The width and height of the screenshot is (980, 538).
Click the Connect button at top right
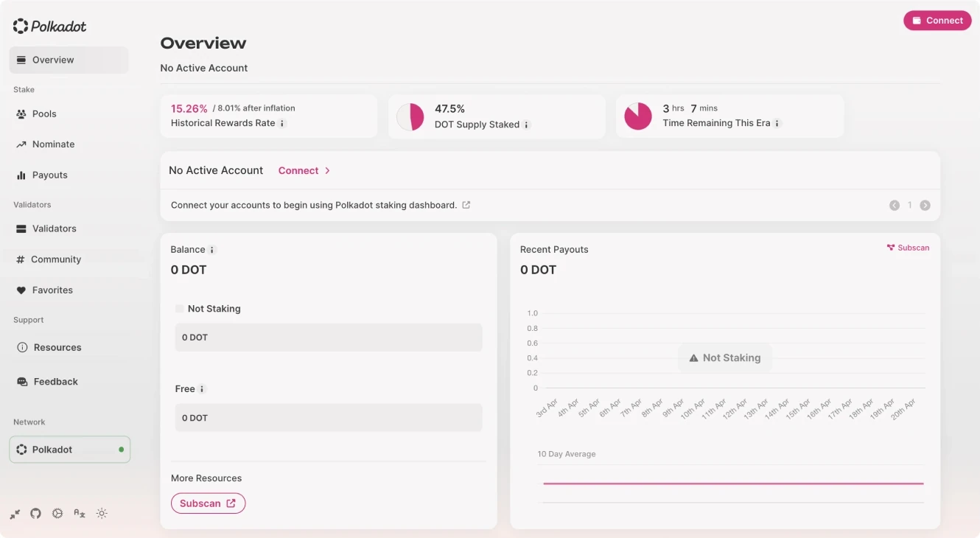937,21
